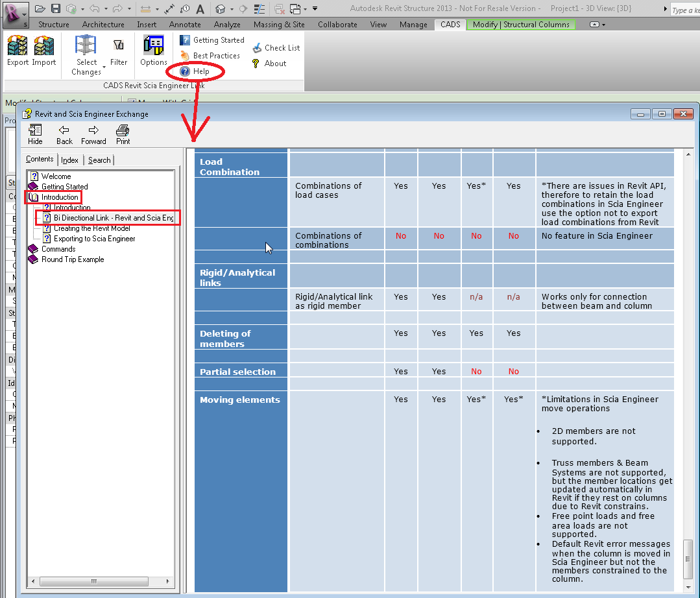The image size is (700, 598).
Task: Expand the quick access toolbar dropdown arrow
Action: click(315, 8)
